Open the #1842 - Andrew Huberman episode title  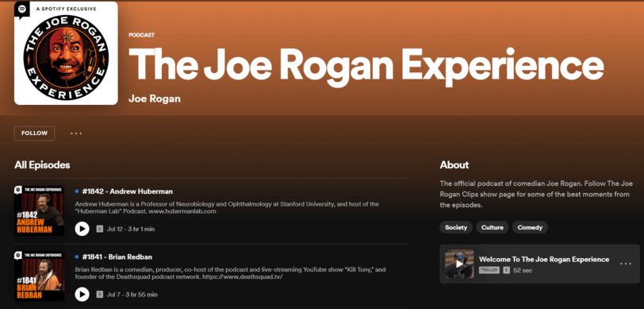coord(128,191)
